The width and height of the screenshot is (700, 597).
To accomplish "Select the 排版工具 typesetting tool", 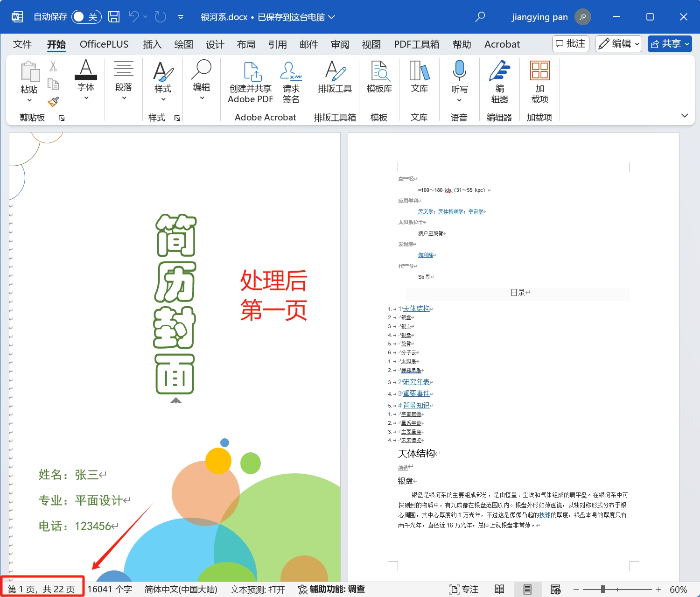I will (335, 82).
